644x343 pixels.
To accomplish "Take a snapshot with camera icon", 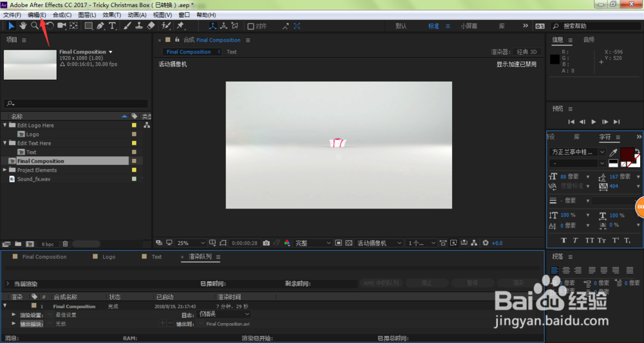I will [x=266, y=243].
